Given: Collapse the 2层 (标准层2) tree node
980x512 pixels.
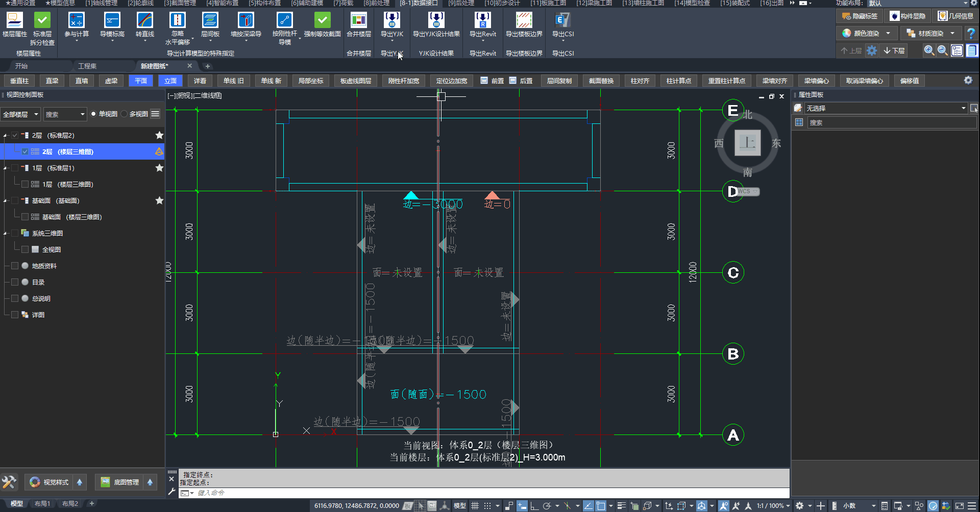Looking at the screenshot, I should 5,136.
